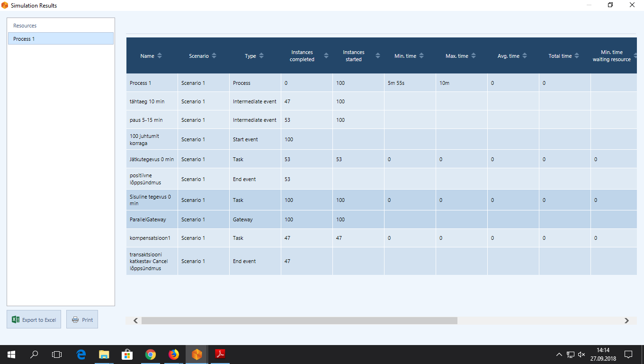
Task: Click the 'positiivne lõppsündmus' cell
Action: coord(152,179)
